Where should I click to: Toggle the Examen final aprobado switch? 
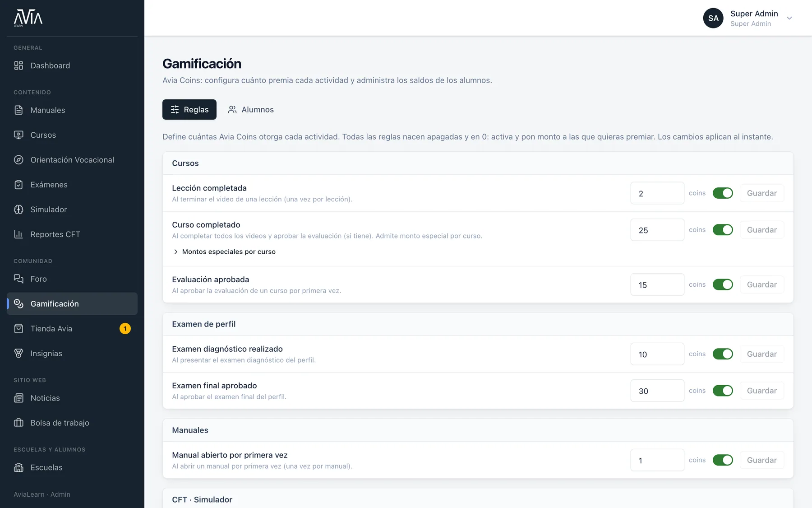point(723,391)
